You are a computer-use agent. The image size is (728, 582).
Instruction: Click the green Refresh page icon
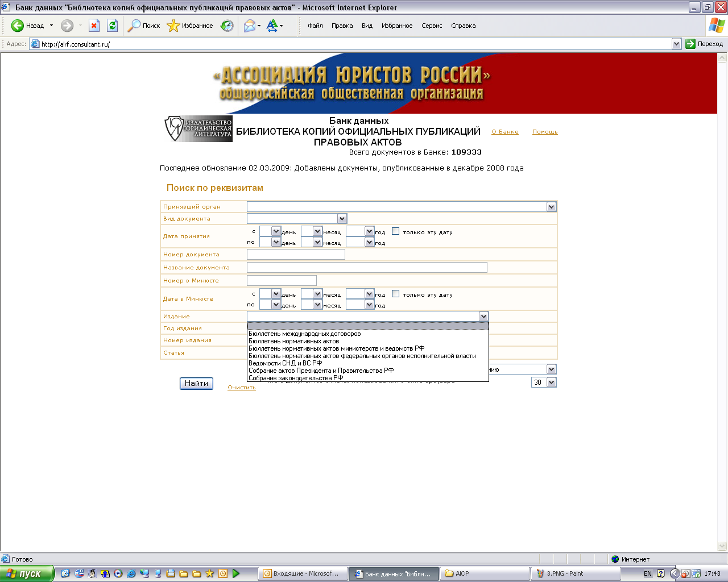tap(113, 26)
